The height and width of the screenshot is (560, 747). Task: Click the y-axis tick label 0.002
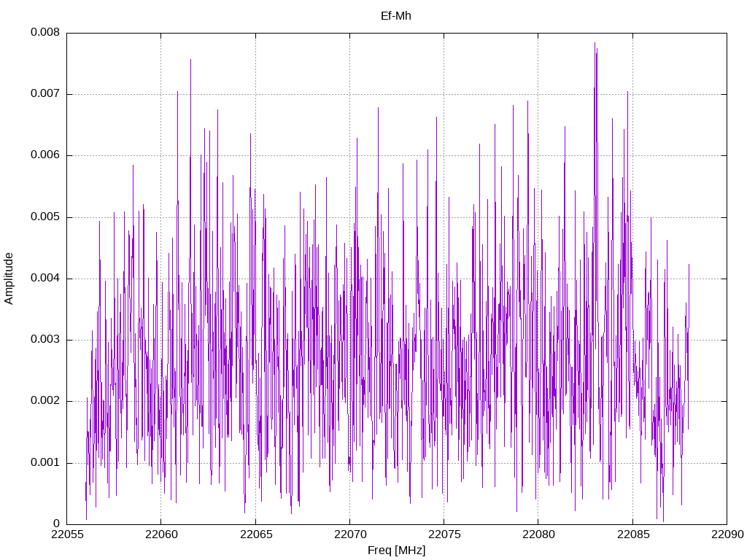coord(45,401)
